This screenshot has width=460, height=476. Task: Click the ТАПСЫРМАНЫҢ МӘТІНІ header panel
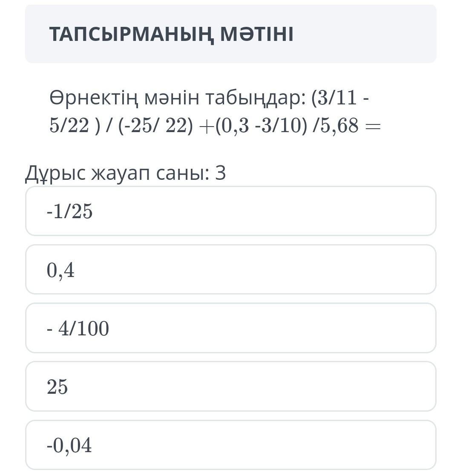(x=230, y=34)
